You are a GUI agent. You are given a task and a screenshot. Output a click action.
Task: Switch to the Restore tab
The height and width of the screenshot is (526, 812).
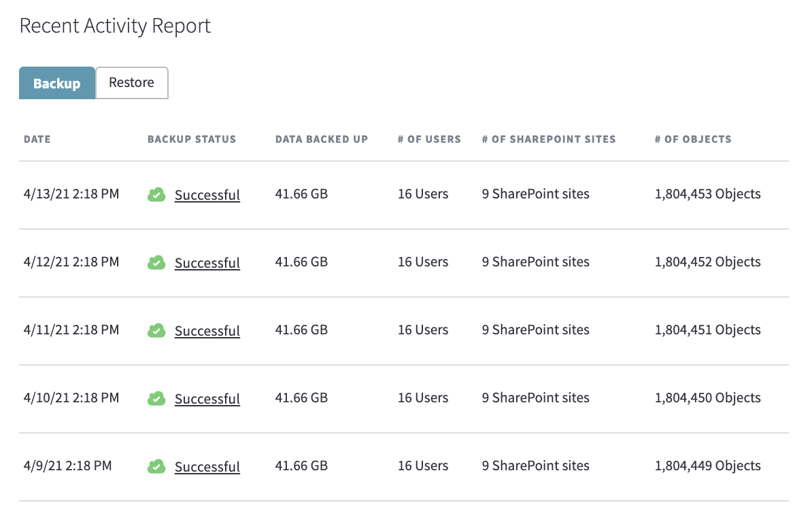pos(131,82)
